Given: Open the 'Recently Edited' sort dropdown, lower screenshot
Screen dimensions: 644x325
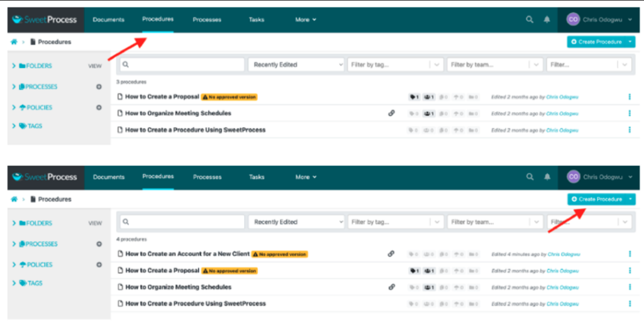Looking at the screenshot, I should [x=297, y=222].
